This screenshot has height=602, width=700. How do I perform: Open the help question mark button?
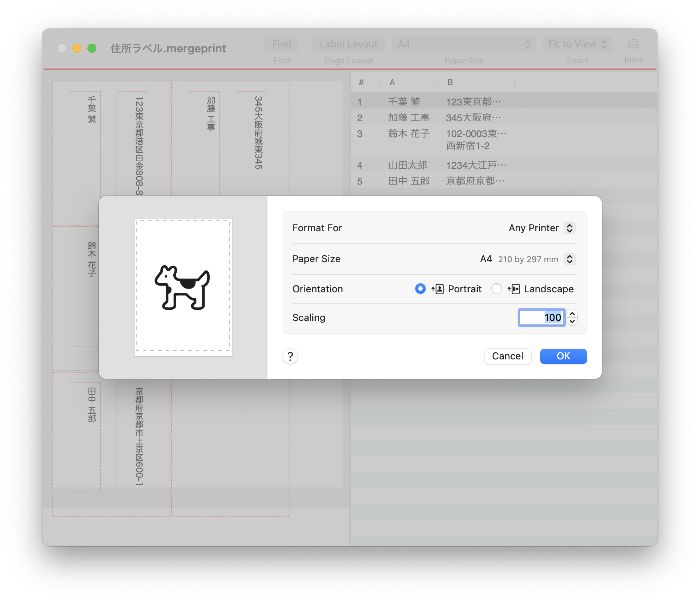[x=290, y=356]
